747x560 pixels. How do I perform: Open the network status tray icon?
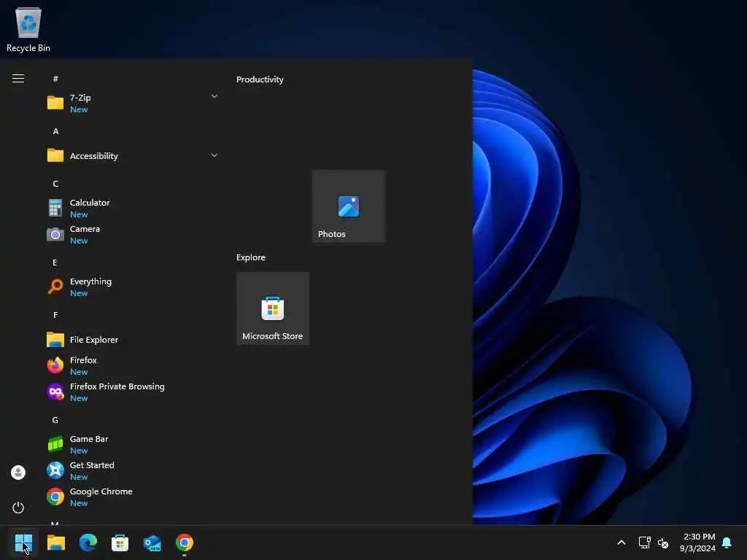pos(644,542)
